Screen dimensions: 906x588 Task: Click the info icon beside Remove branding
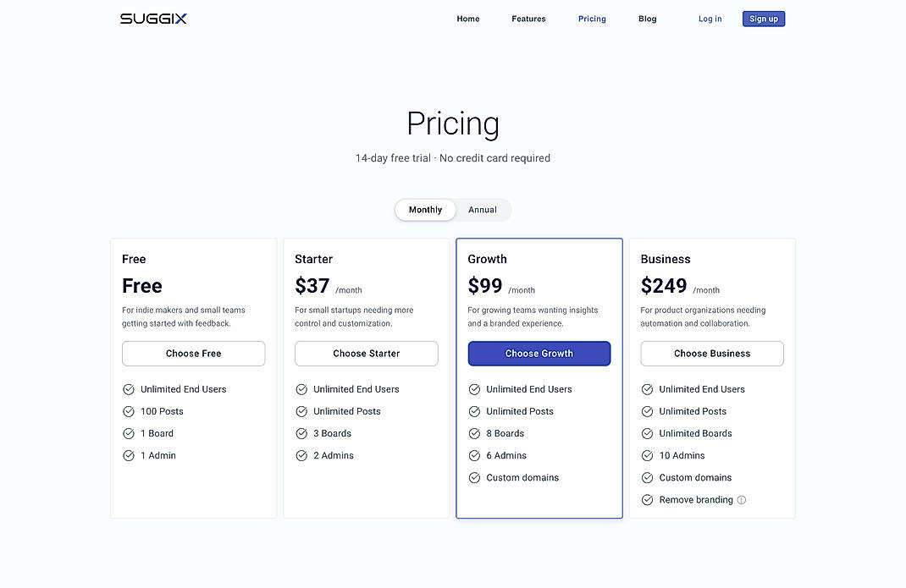742,500
